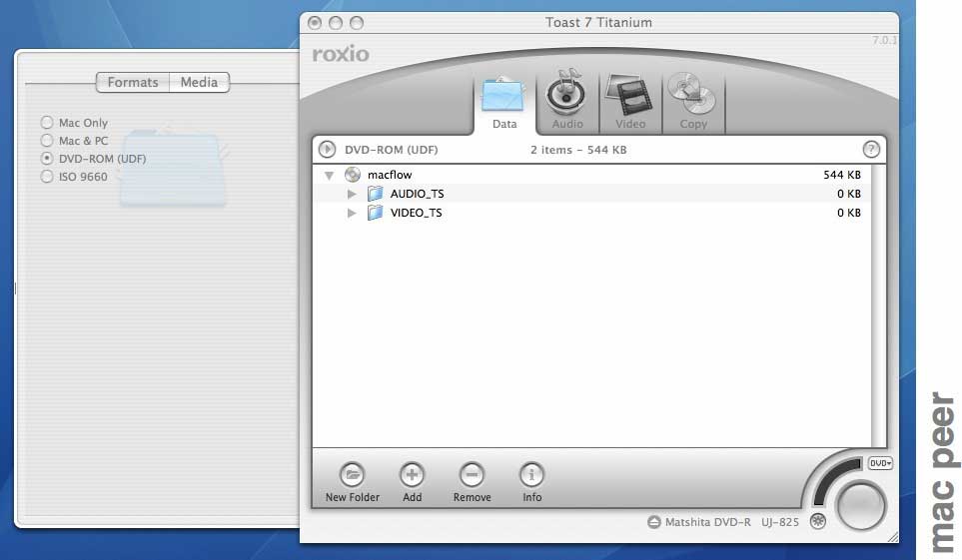Select Mac Only format
Screen dimensions: 962x560
pyautogui.click(x=47, y=123)
